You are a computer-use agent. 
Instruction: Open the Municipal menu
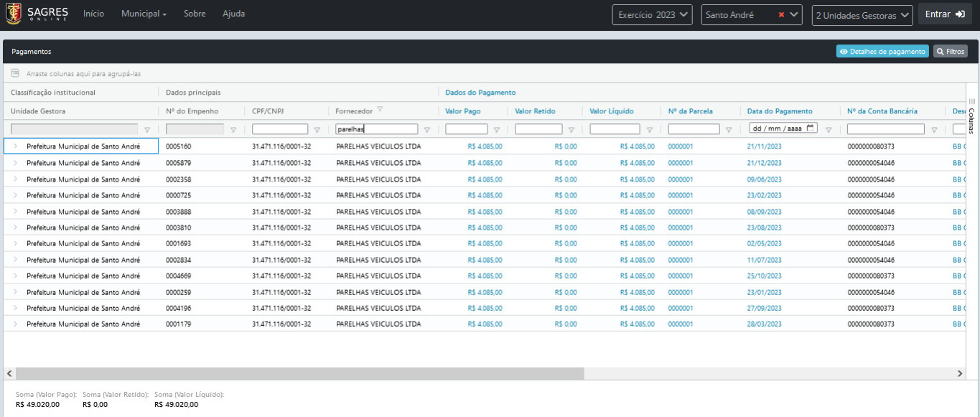click(x=144, y=14)
